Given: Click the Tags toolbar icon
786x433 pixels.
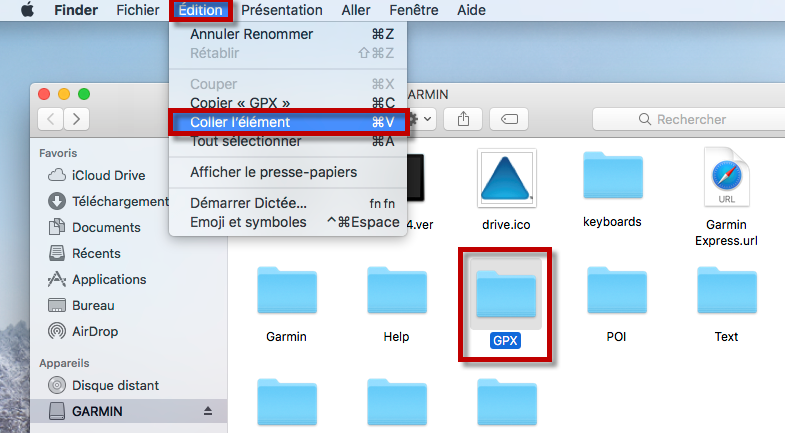Looking at the screenshot, I should pyautogui.click(x=509, y=119).
